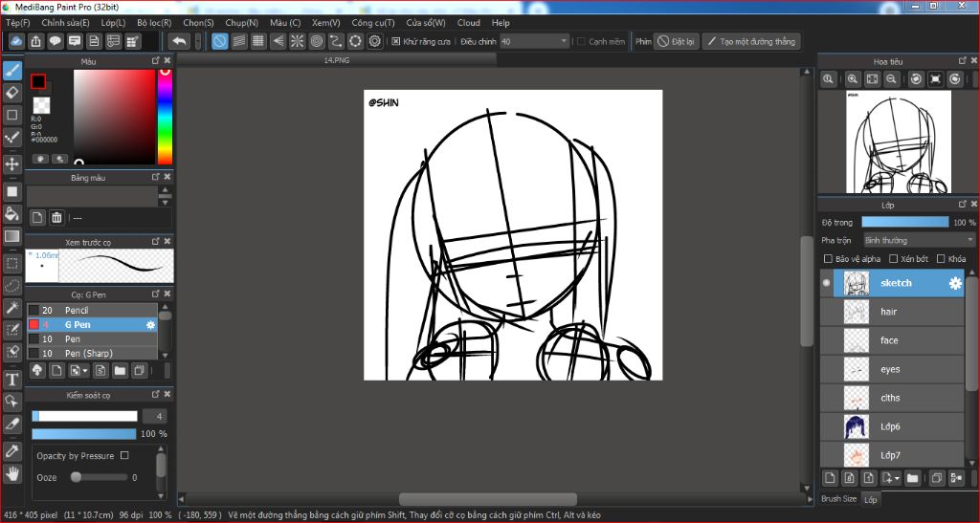
Task: Toggle the Khóa layer lock checkbox
Action: [x=941, y=259]
